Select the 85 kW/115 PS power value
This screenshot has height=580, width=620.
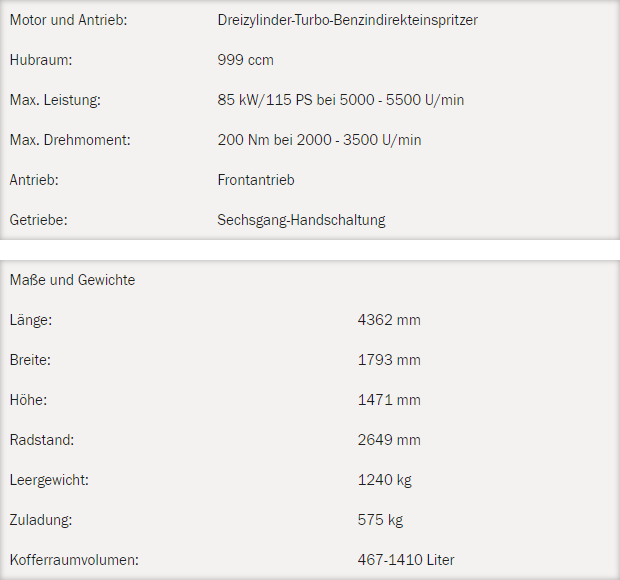(x=340, y=100)
